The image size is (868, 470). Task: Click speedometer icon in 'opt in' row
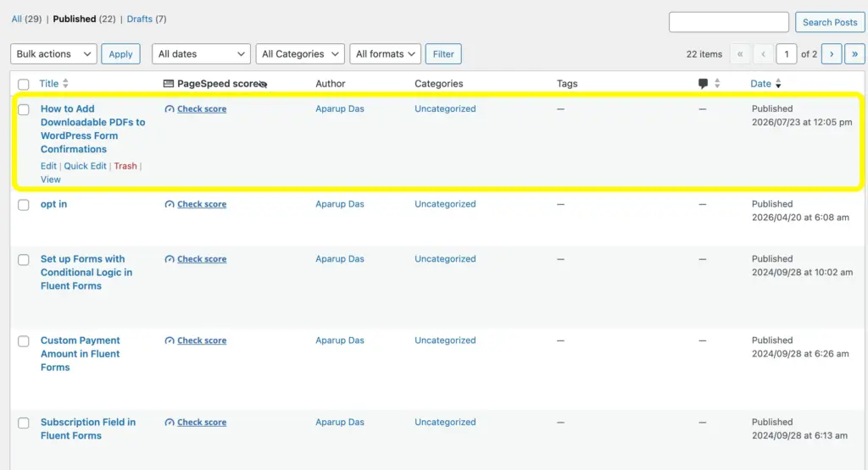[170, 204]
